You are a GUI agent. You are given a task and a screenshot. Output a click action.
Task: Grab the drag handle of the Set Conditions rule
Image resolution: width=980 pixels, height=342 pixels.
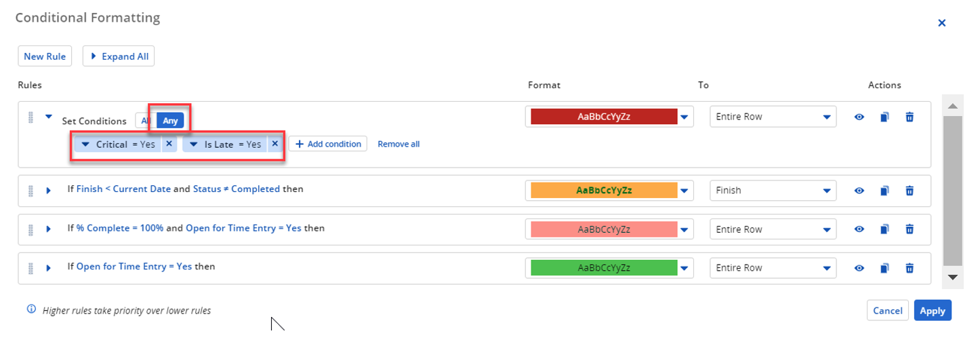pos(30,117)
